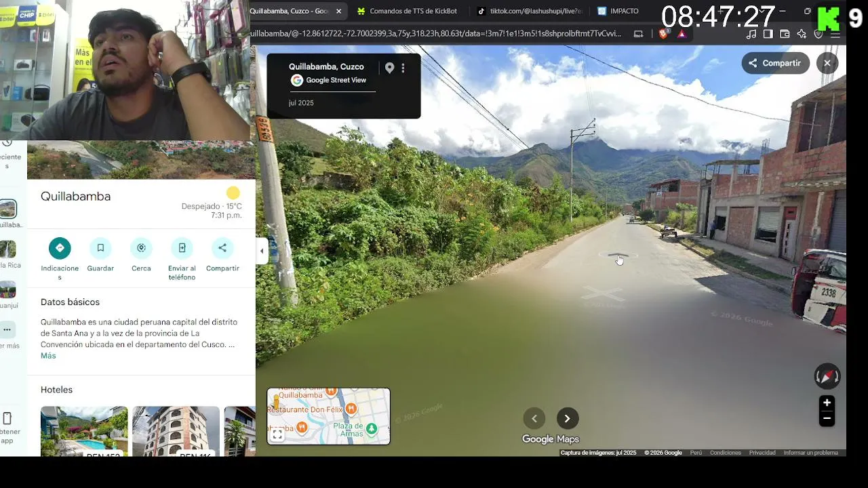Image resolution: width=868 pixels, height=488 pixels.
Task: Expand the Street View minimap to fullscreen
Action: [277, 434]
